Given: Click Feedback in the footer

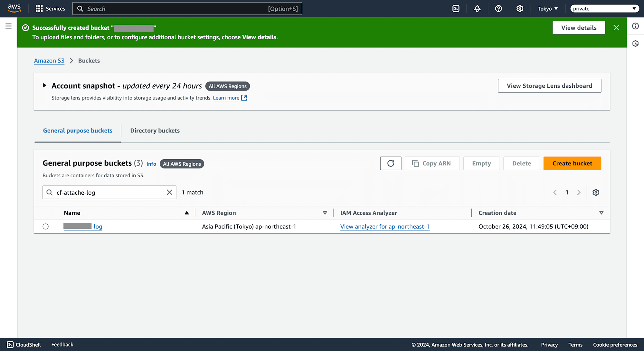Looking at the screenshot, I should [62, 345].
